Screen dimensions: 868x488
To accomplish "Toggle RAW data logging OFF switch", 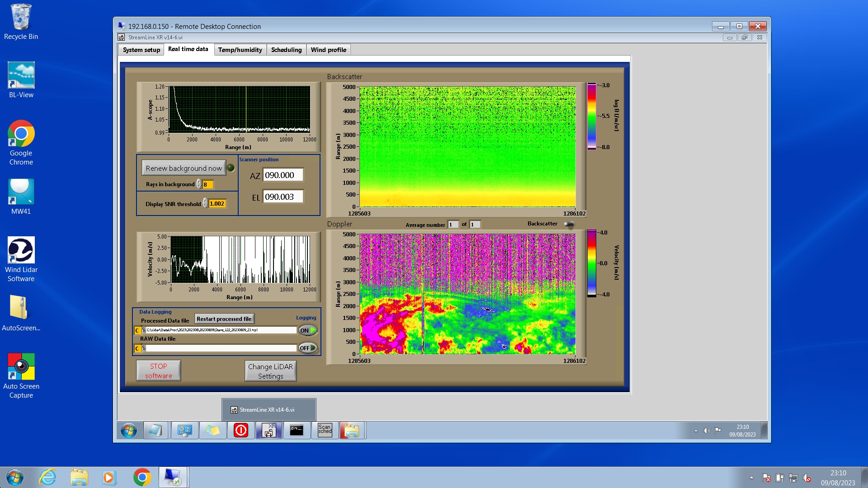I will coord(307,348).
